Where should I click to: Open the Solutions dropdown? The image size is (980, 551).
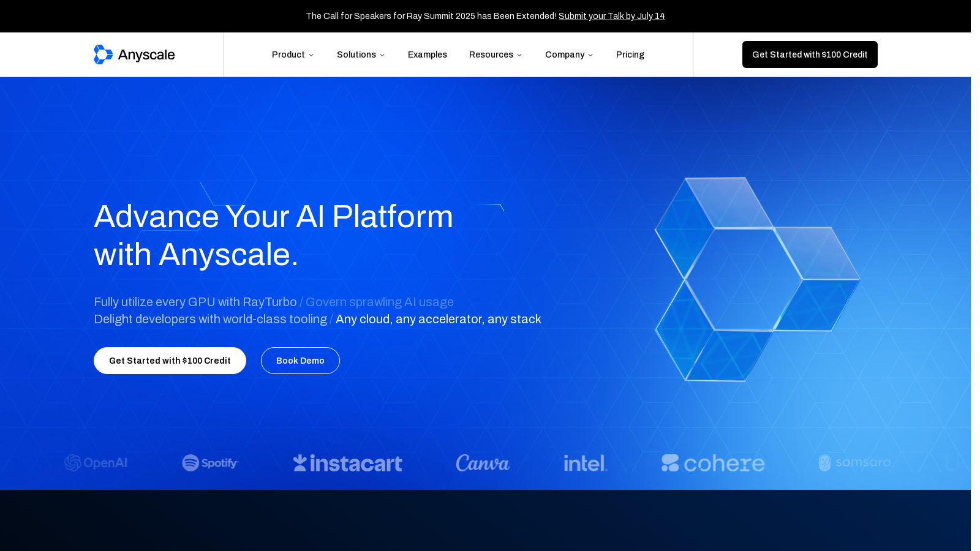pyautogui.click(x=361, y=54)
